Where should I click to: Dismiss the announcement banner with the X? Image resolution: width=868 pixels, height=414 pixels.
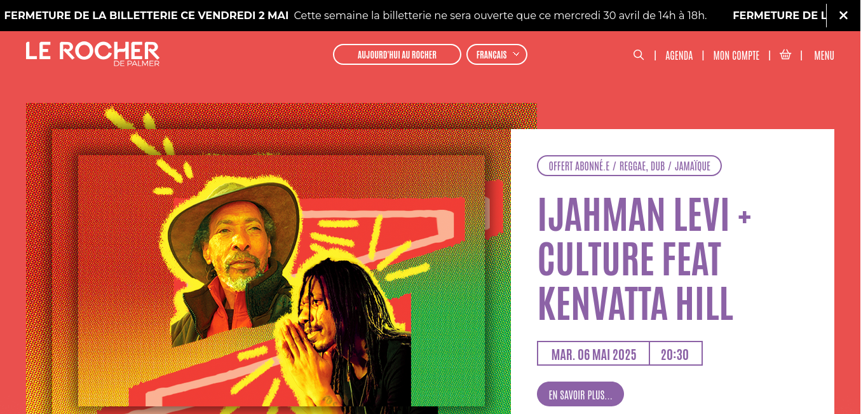843,15
